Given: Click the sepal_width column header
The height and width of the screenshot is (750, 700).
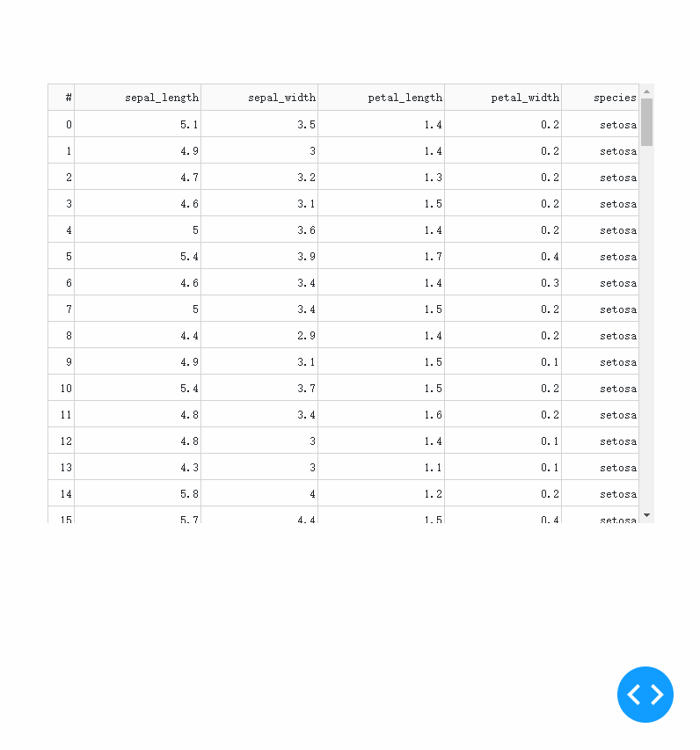Looking at the screenshot, I should coord(259,98).
